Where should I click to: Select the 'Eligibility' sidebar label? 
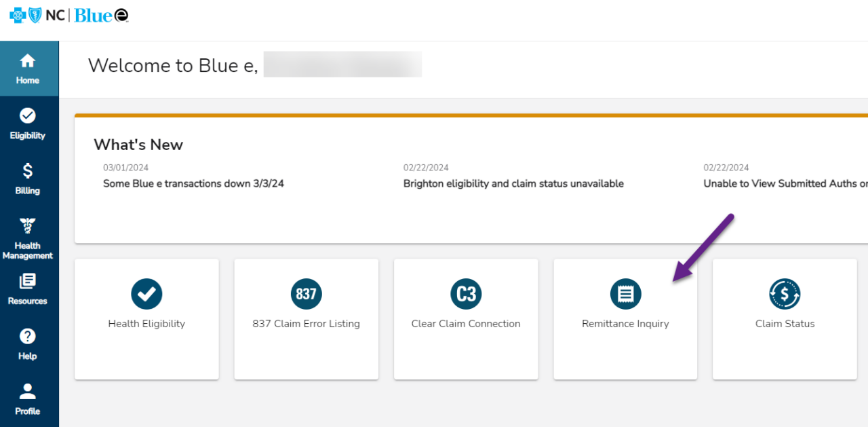tap(28, 135)
